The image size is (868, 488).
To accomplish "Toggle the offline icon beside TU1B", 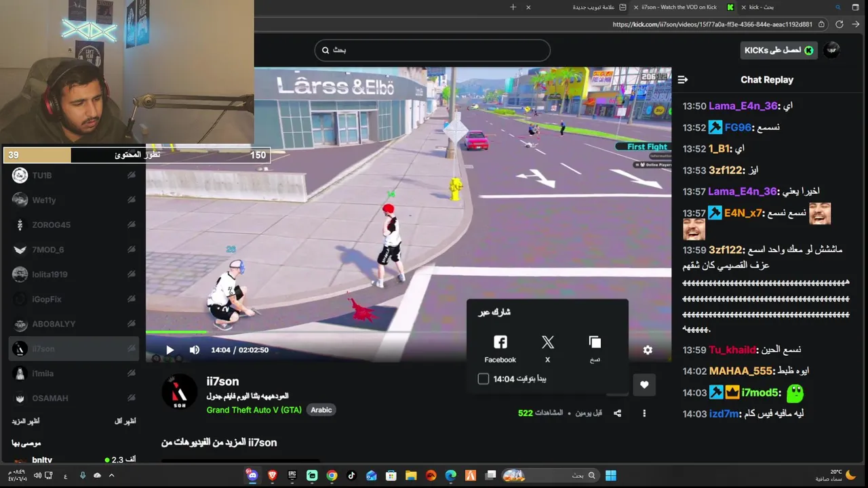I will coord(132,175).
